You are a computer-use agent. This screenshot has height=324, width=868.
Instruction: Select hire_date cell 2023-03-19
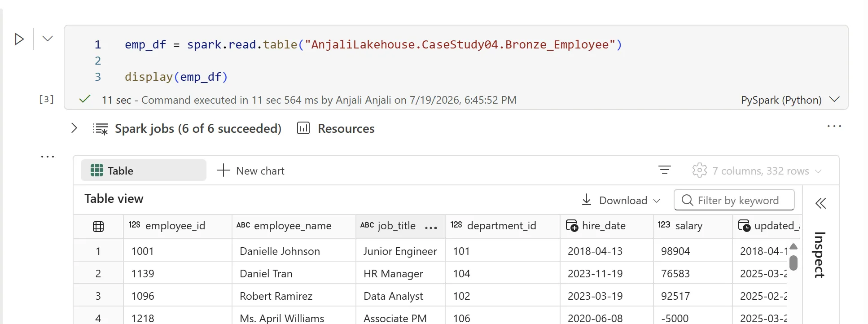point(606,296)
